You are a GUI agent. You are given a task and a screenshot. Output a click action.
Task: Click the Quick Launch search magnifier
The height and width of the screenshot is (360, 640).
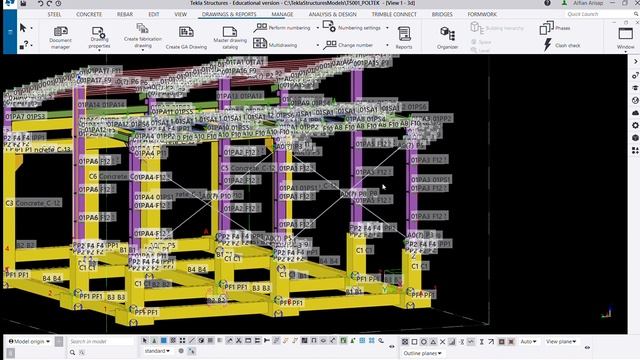pos(636,14)
